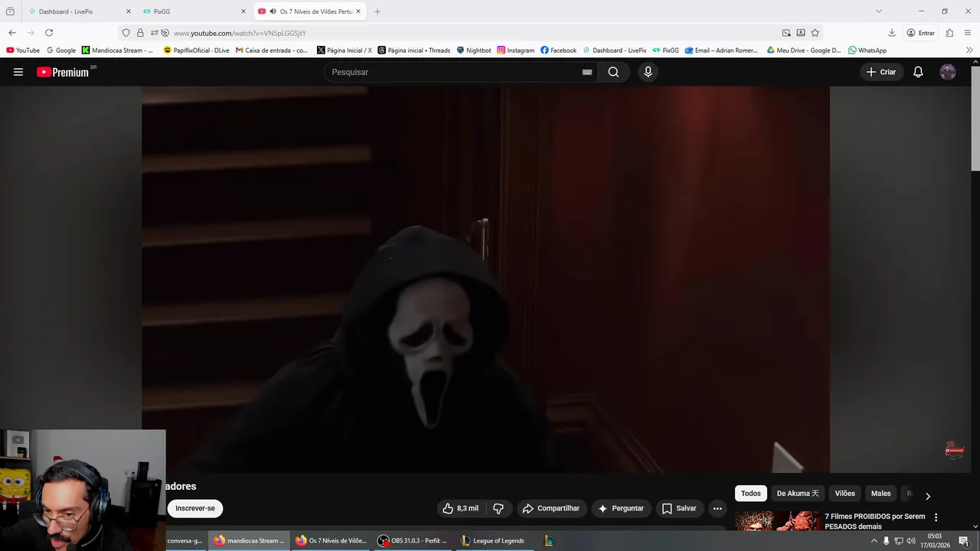Viewport: 980px width, 551px height.
Task: Open YouTube notifications bell
Action: pos(918,72)
